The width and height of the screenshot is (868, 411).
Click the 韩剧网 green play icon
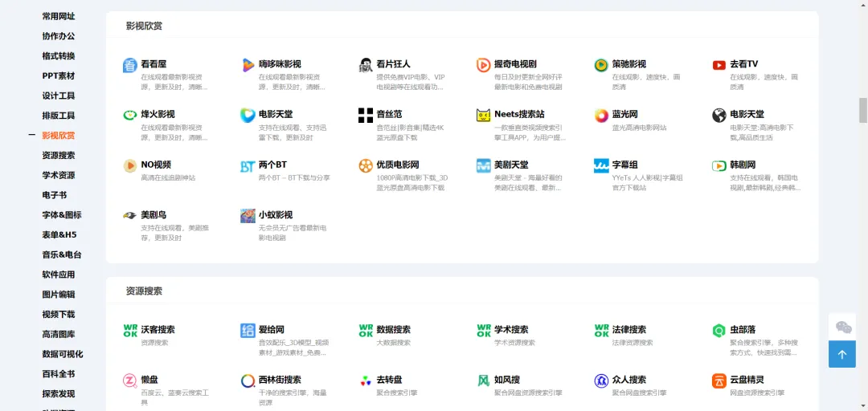click(719, 166)
